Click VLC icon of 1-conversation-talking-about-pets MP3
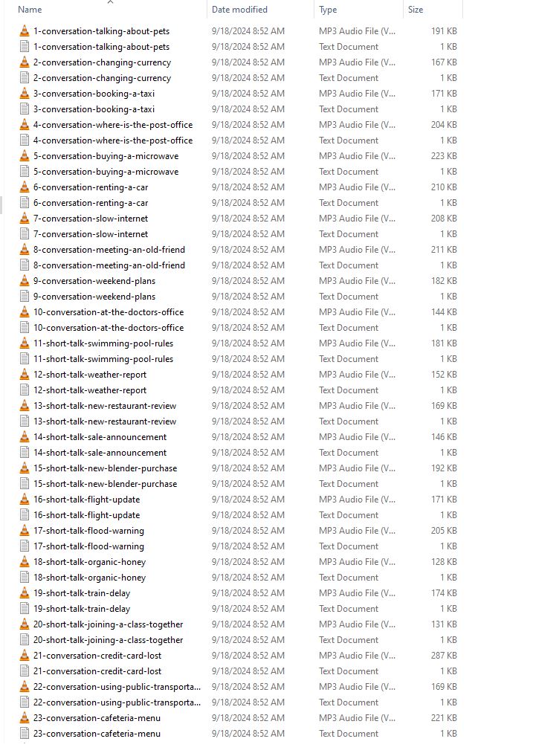 (x=25, y=31)
